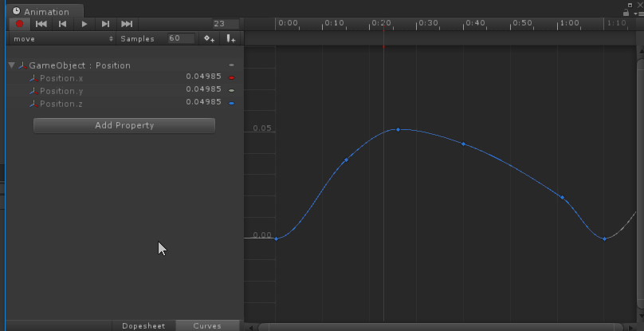Screen dimensions: 644x331
Task: Jump to last keyframe button
Action: tap(127, 24)
